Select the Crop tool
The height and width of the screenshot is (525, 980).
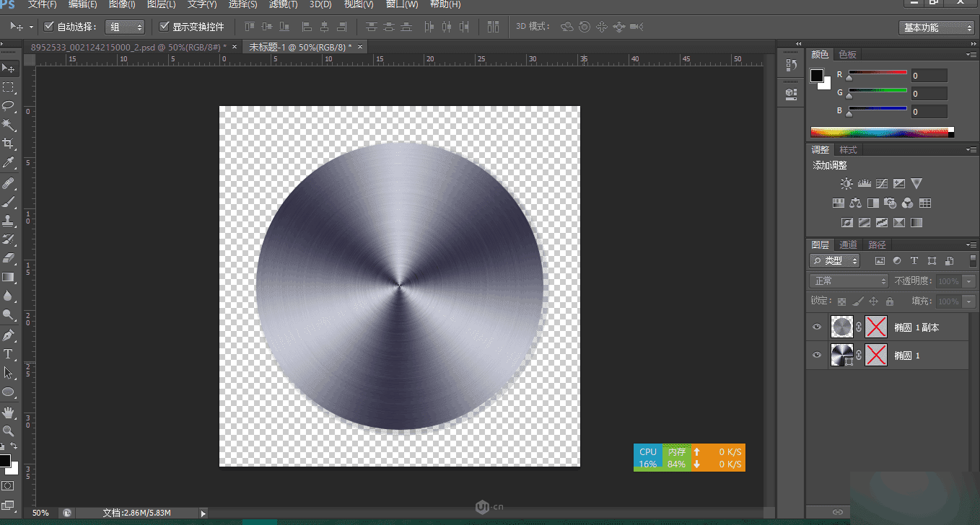[x=9, y=144]
